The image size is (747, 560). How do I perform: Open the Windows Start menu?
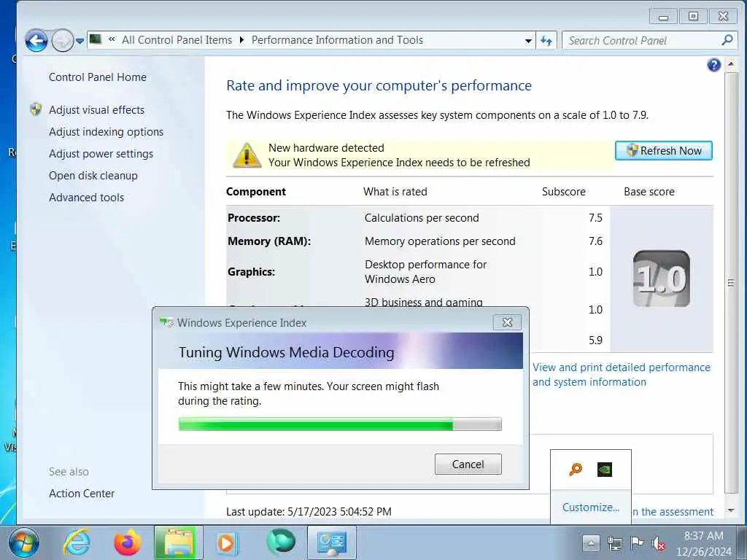24,542
